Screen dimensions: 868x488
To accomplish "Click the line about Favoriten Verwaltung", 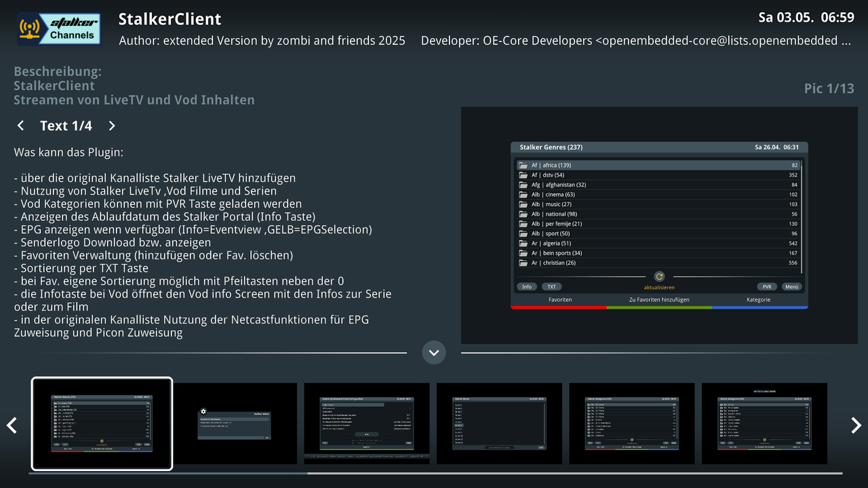I will click(x=153, y=255).
